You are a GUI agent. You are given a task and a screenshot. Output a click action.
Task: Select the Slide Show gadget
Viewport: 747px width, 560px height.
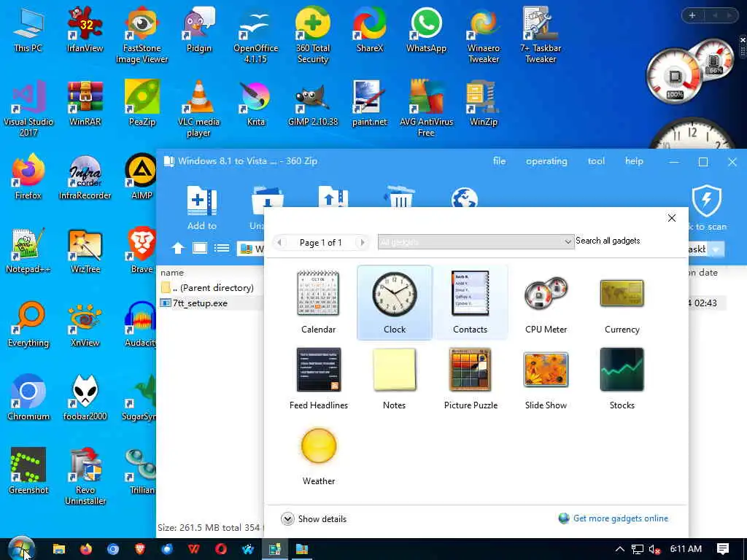point(546,378)
